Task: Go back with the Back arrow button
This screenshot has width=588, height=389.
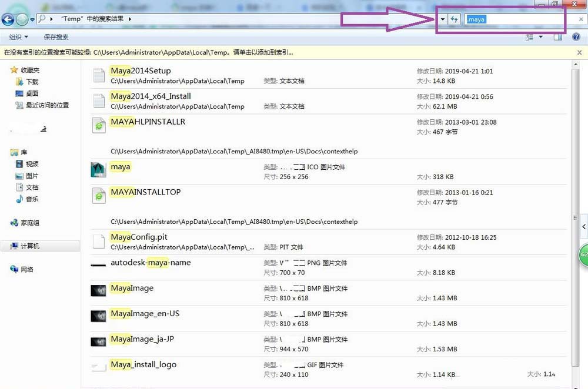Action: point(8,19)
